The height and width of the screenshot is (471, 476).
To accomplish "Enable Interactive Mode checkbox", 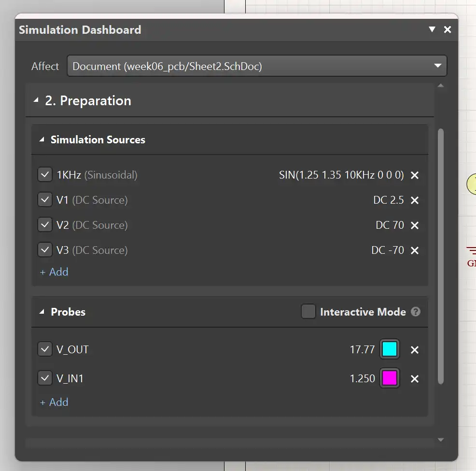I will point(308,312).
